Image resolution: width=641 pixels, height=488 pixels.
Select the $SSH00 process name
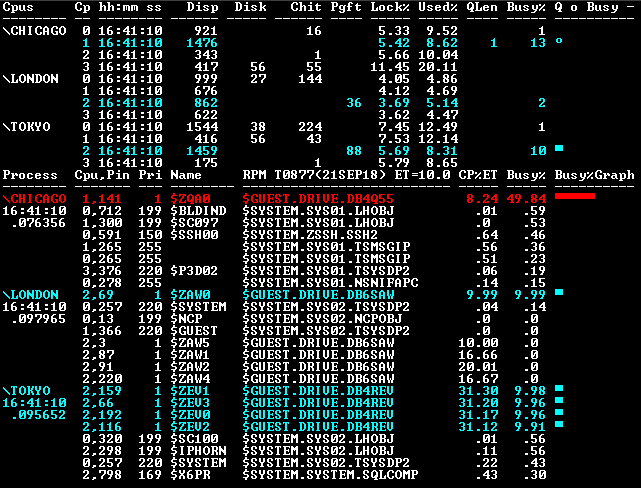(x=194, y=235)
